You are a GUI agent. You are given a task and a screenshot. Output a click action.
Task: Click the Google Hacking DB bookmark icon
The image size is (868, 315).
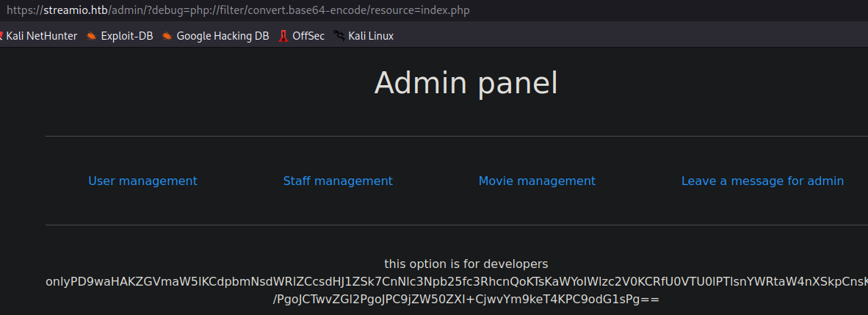coord(167,36)
